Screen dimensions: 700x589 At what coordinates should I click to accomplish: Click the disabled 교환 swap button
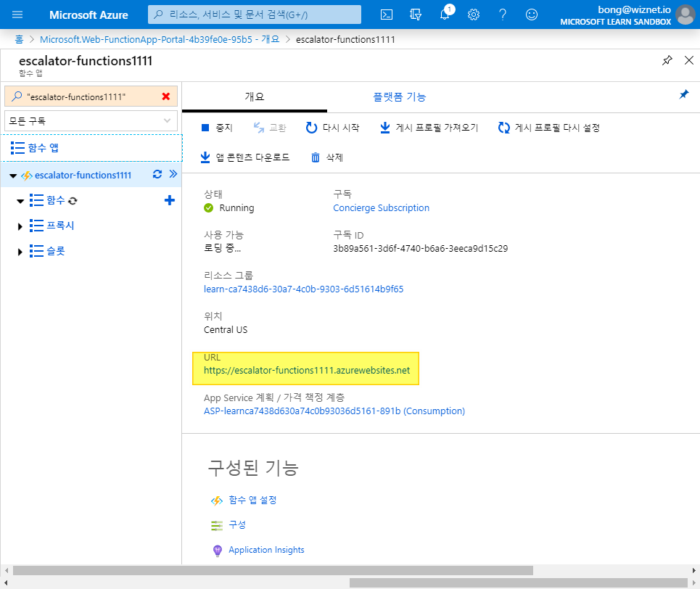point(270,128)
